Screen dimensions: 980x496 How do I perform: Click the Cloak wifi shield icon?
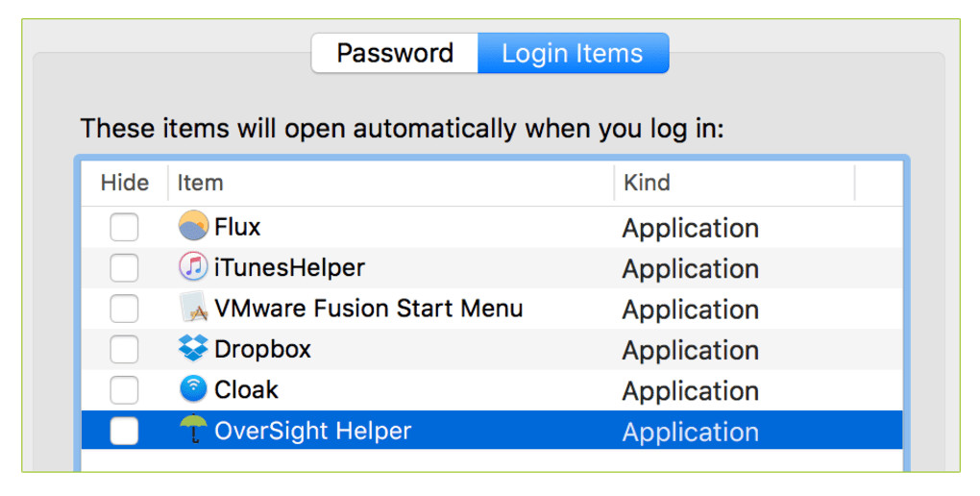(193, 389)
